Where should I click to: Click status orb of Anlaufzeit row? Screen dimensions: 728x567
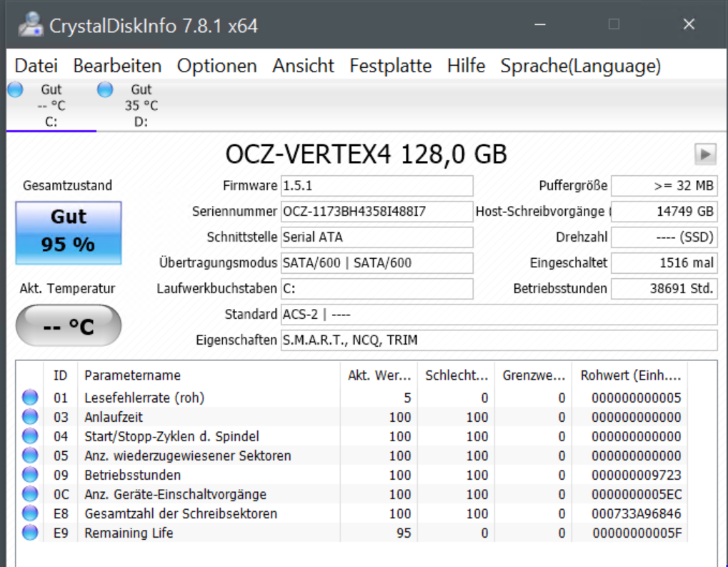(30, 417)
